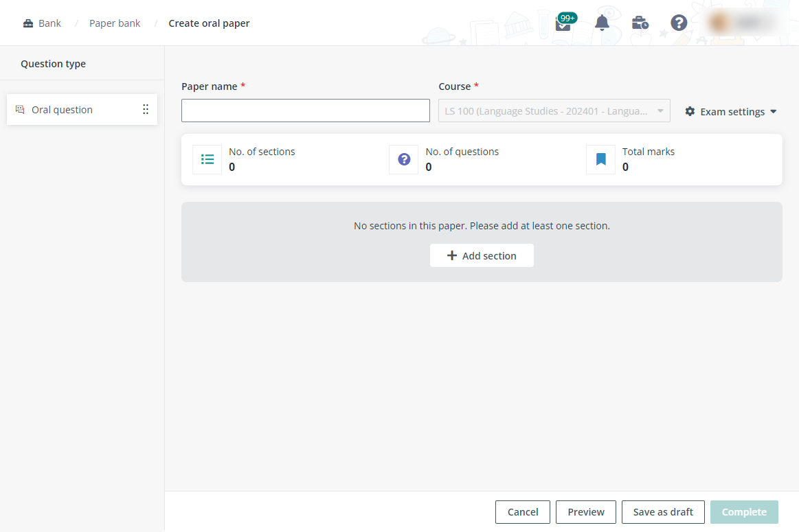Click the Add section button
The width and height of the screenshot is (799, 532).
click(482, 255)
